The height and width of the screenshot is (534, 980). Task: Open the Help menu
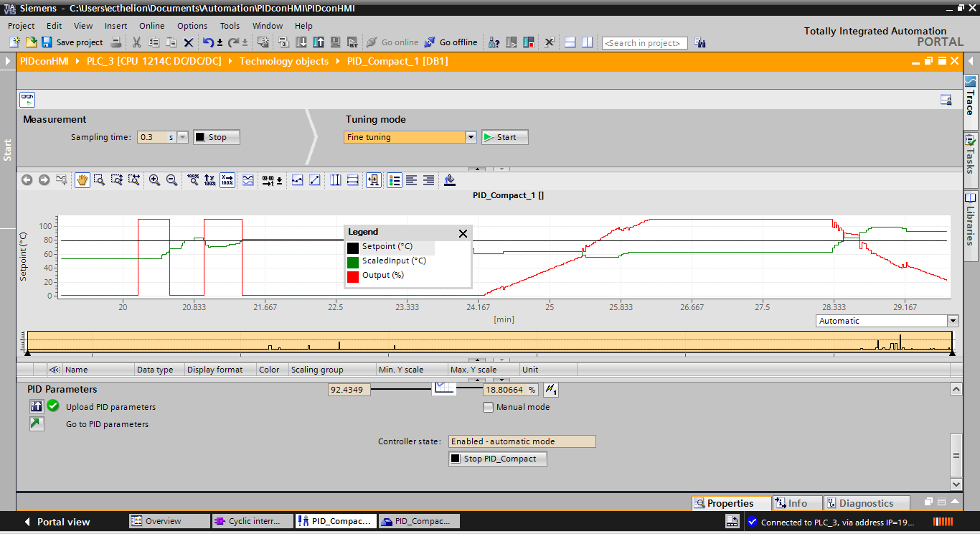click(x=303, y=25)
